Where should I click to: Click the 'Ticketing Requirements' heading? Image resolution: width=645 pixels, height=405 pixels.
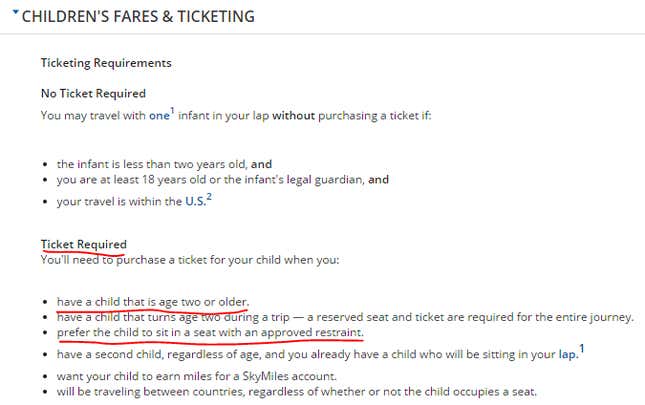[x=106, y=63]
